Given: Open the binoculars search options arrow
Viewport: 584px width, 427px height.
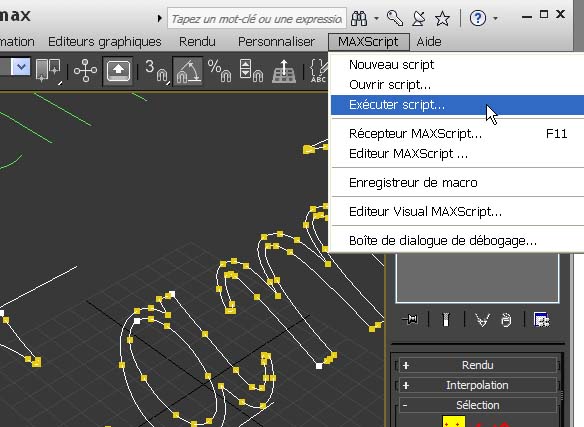Looking at the screenshot, I should pyautogui.click(x=377, y=18).
